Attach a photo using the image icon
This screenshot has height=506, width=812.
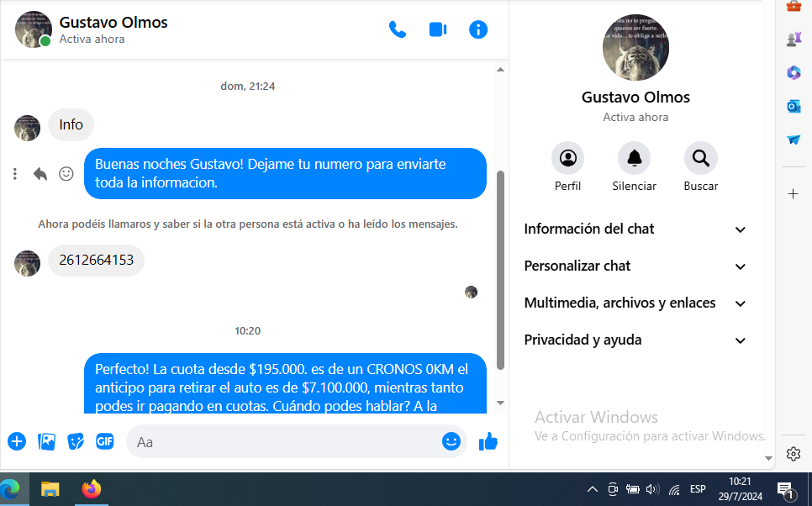click(46, 441)
